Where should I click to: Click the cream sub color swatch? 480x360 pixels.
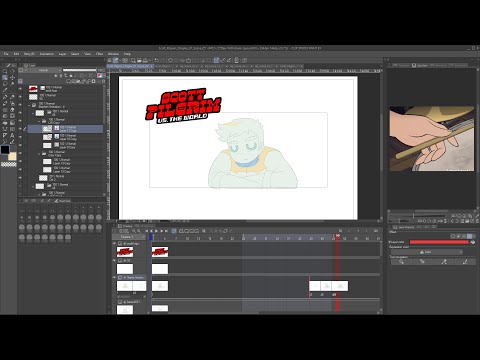tap(12, 156)
